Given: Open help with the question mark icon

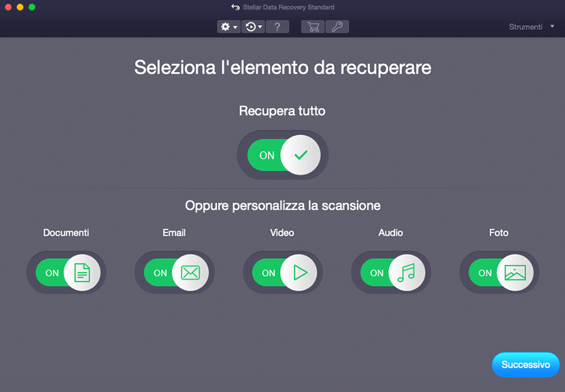Looking at the screenshot, I should pos(277,27).
